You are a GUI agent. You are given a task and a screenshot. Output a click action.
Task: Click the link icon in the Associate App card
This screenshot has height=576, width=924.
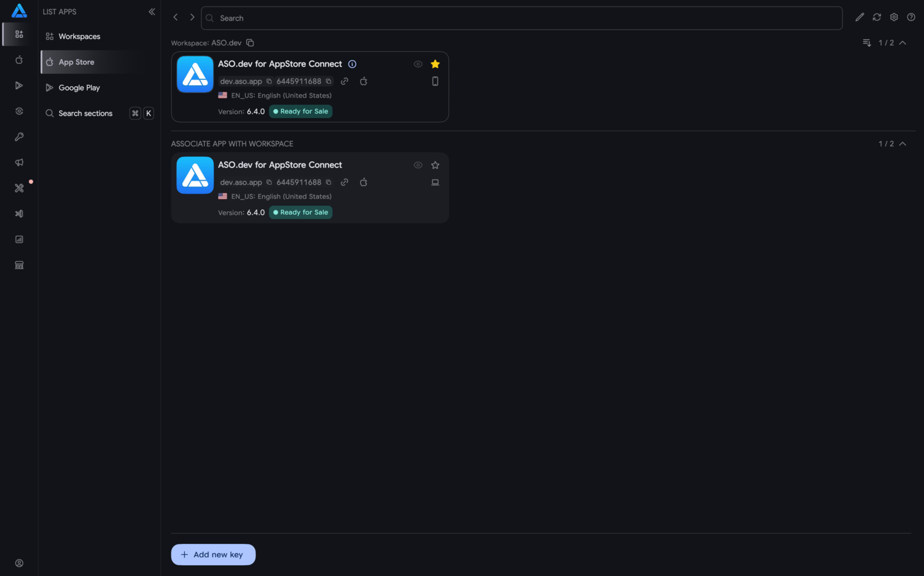point(345,182)
